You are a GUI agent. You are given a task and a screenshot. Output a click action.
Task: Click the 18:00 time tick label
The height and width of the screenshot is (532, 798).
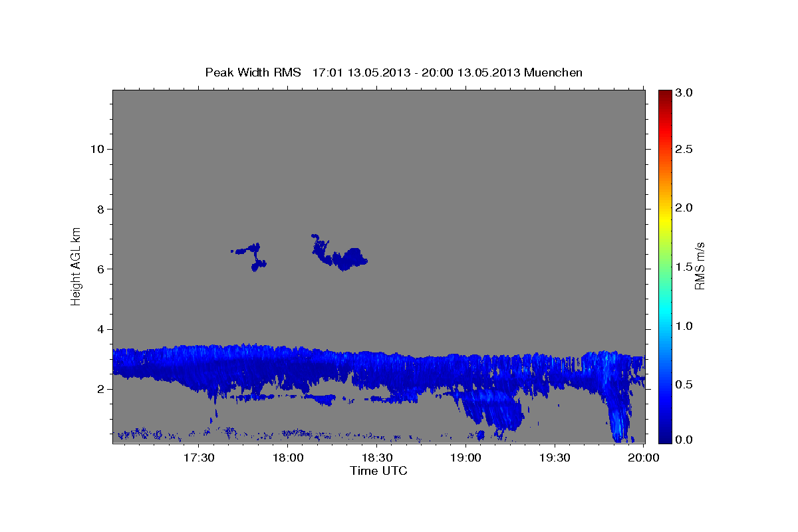tap(288, 458)
